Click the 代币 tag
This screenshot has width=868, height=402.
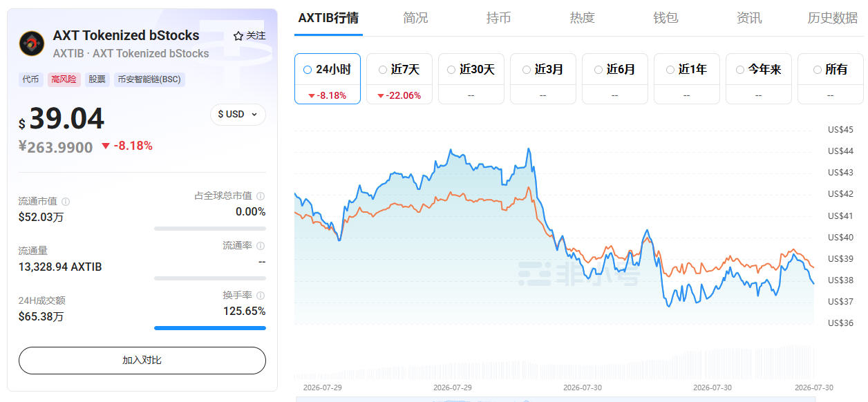[x=31, y=79]
